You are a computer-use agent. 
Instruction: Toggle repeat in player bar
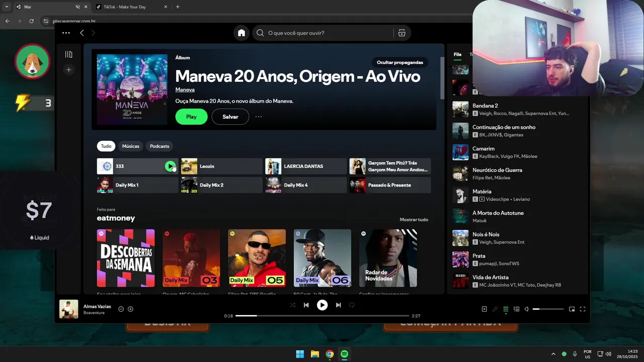pyautogui.click(x=352, y=305)
